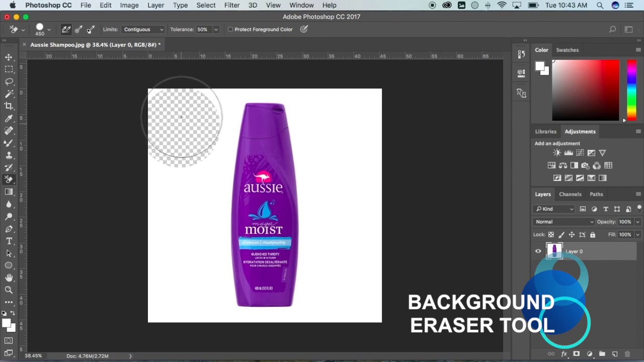Open the Filter menu
644x362 pixels.
(232, 5)
